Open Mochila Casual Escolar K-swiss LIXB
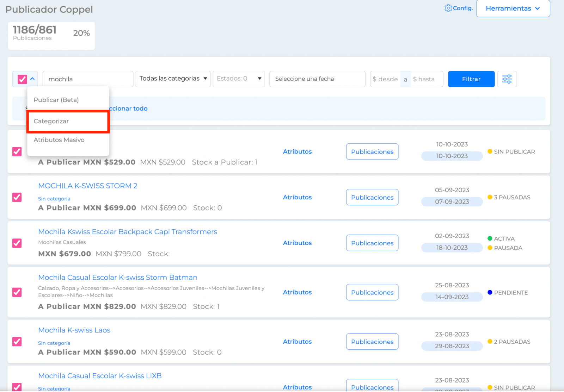Viewport: 564px width, 392px height. [x=100, y=376]
